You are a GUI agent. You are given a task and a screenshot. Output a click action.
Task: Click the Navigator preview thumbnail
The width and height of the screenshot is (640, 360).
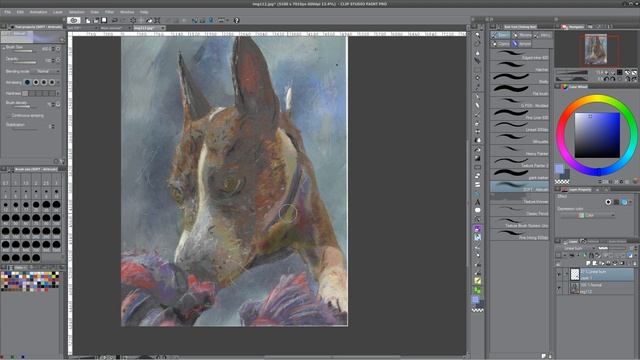tap(596, 49)
